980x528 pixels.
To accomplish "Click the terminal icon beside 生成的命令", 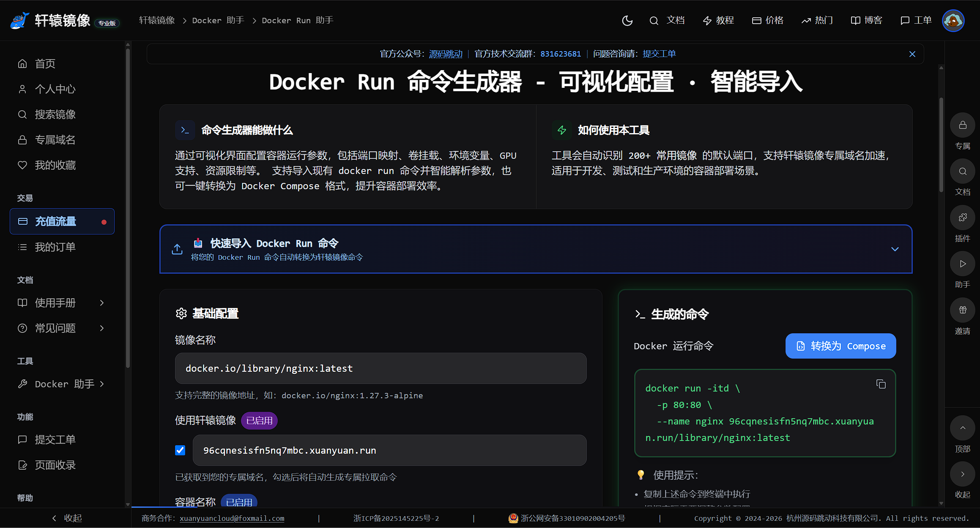I will [x=640, y=314].
